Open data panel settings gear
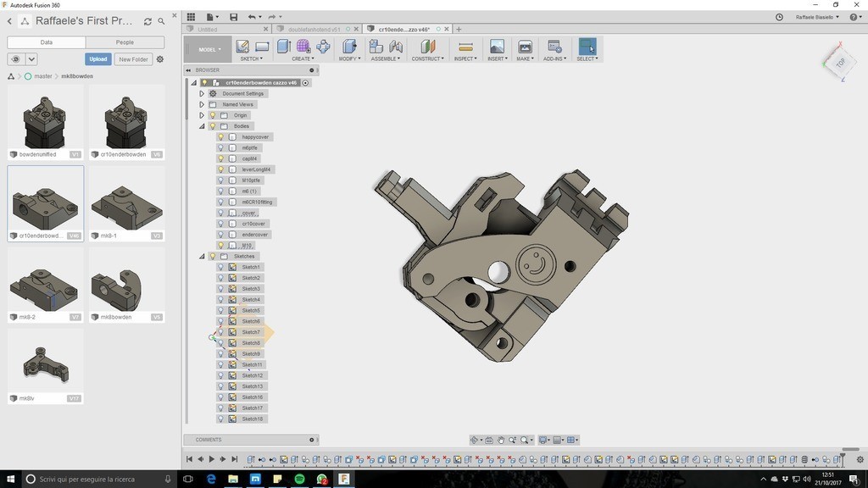The height and width of the screenshot is (488, 868). pos(160,59)
